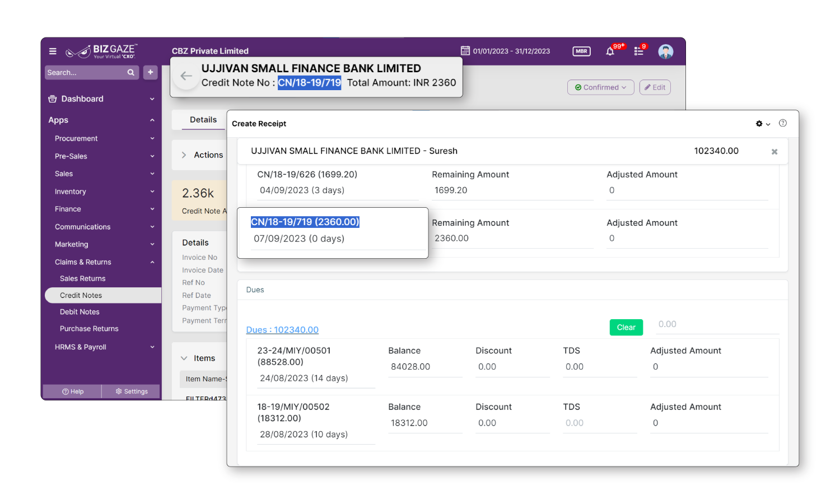
Task: Click highlighted CN/18-19/719 (2360.00) text
Action: pos(305,222)
